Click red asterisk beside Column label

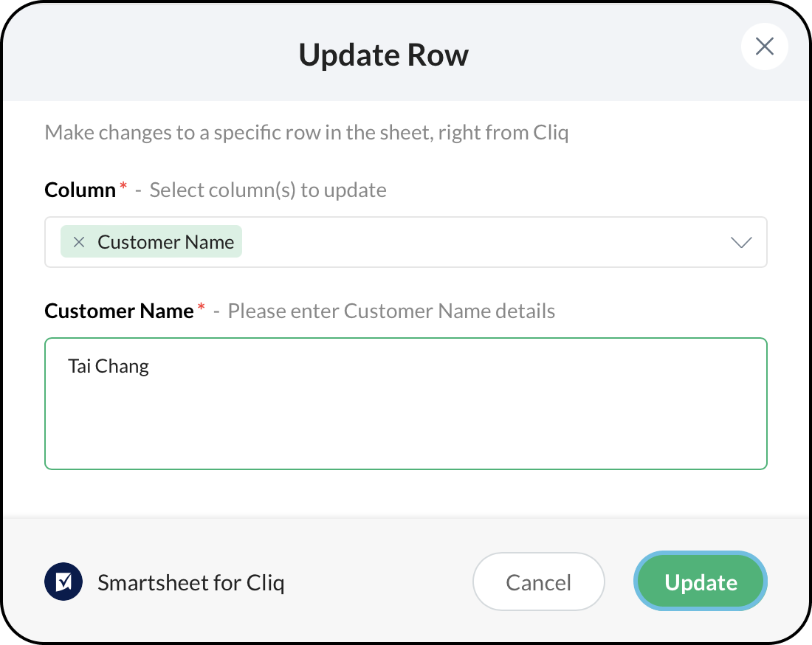123,187
